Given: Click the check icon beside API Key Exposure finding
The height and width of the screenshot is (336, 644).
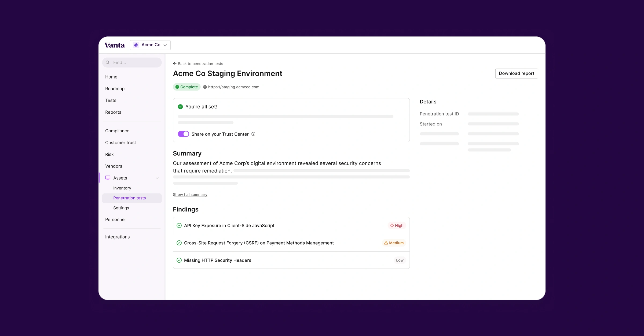Looking at the screenshot, I should (x=179, y=225).
